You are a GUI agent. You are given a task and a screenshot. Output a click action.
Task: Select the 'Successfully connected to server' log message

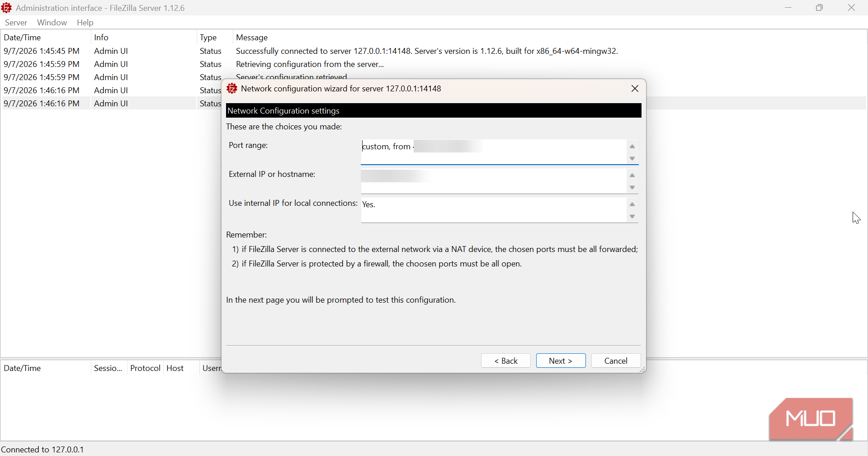coord(427,51)
